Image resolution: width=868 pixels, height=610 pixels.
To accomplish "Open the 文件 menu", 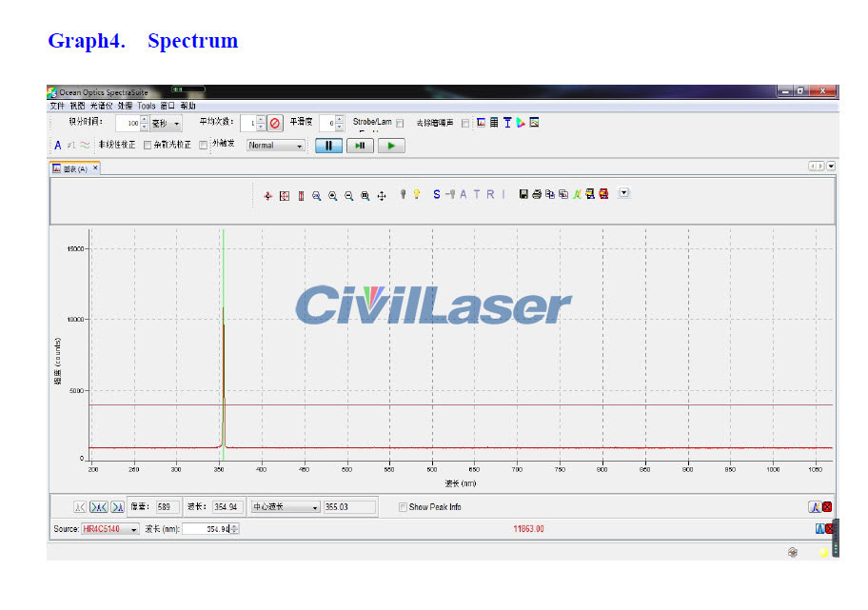I will tap(57, 106).
